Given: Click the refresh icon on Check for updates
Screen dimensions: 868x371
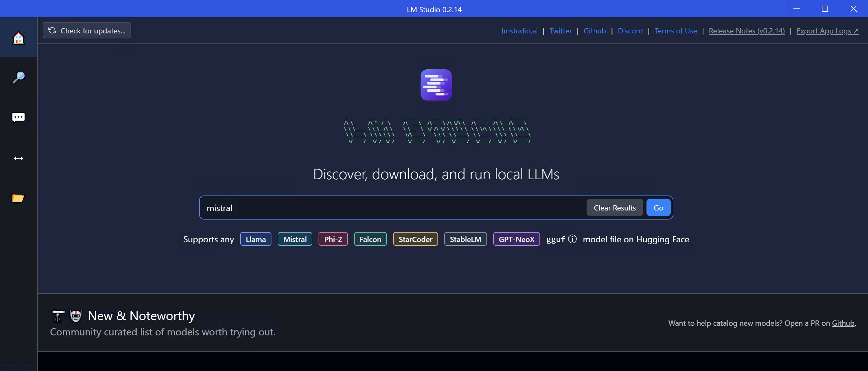Looking at the screenshot, I should (x=52, y=30).
